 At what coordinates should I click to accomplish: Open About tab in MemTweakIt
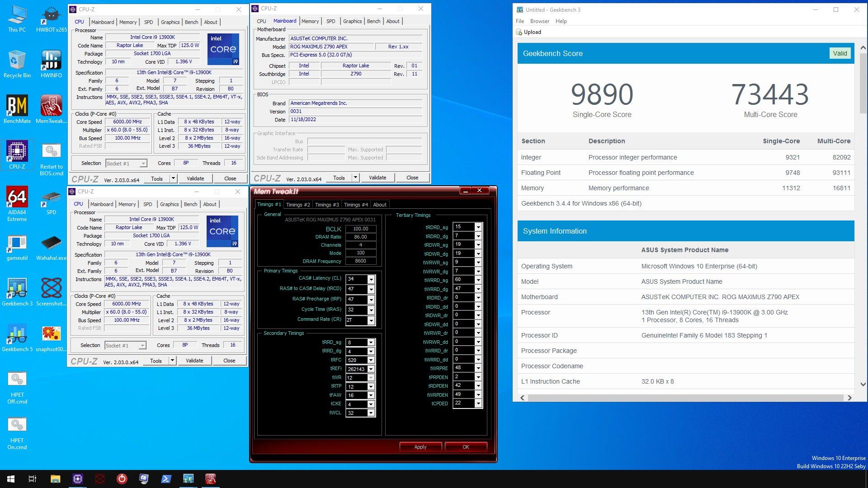[x=380, y=205]
